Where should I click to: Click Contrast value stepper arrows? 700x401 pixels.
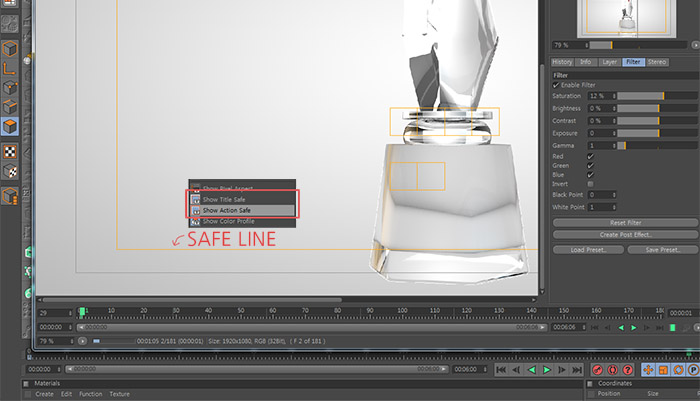click(x=614, y=121)
